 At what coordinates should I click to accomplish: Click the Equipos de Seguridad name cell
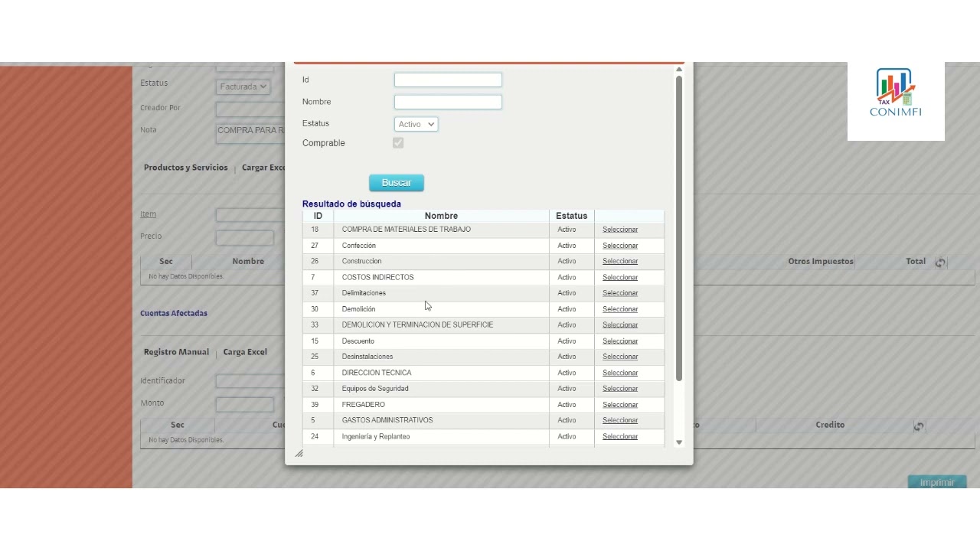point(441,389)
